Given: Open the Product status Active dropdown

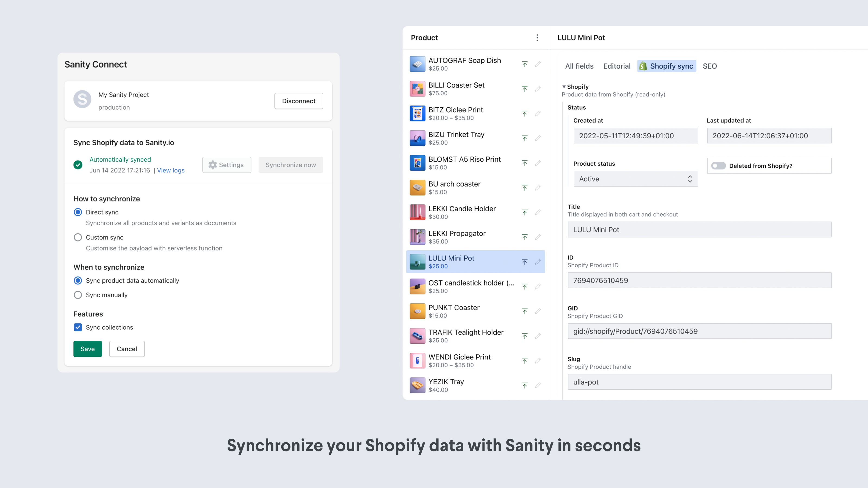Looking at the screenshot, I should (636, 179).
